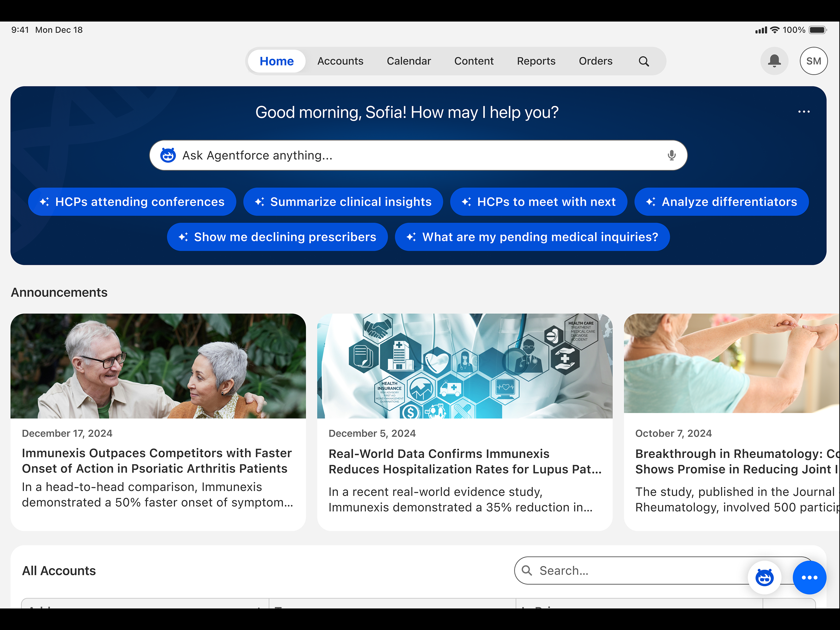This screenshot has height=630, width=840.
Task: Click the search magnifier in navigation bar
Action: (644, 61)
